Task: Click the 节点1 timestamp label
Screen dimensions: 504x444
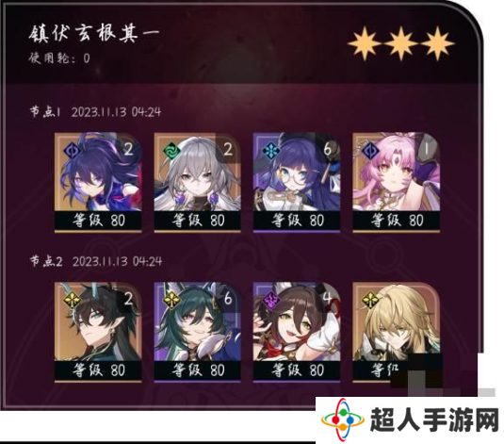Action: (95, 112)
